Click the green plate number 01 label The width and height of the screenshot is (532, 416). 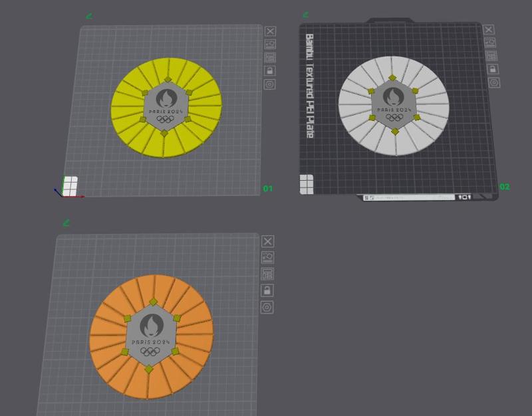pyautogui.click(x=268, y=189)
